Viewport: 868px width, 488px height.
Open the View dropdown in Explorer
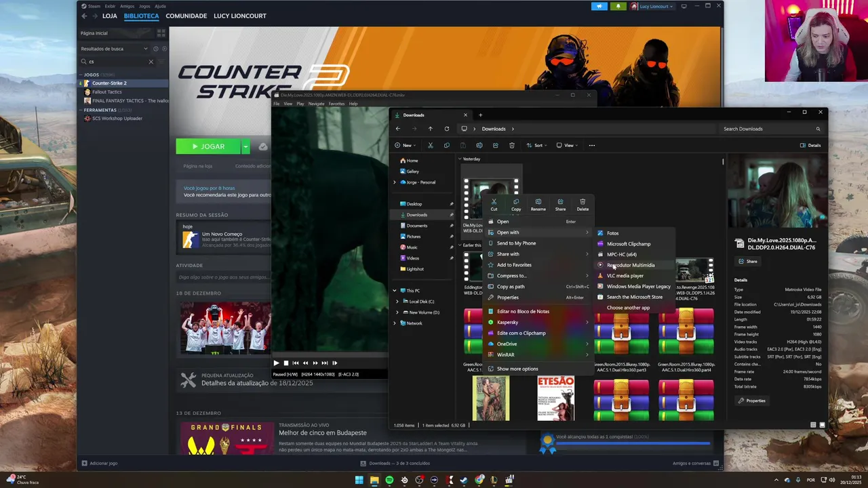pyautogui.click(x=568, y=145)
